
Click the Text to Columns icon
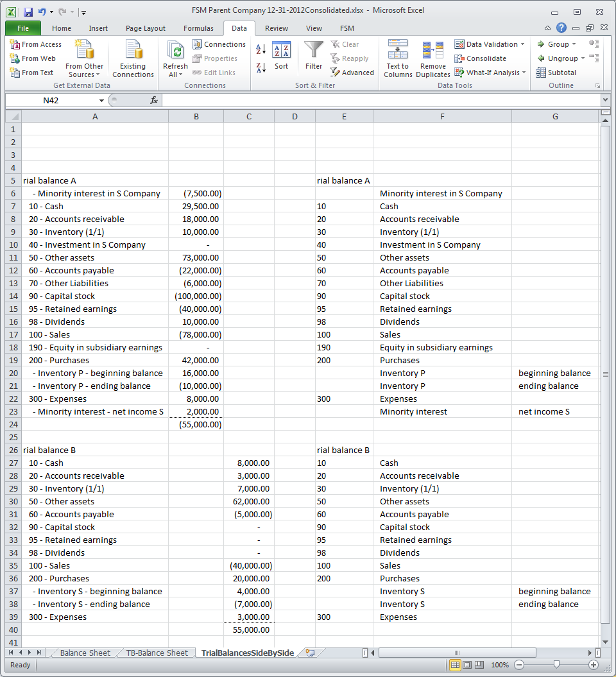coord(398,58)
